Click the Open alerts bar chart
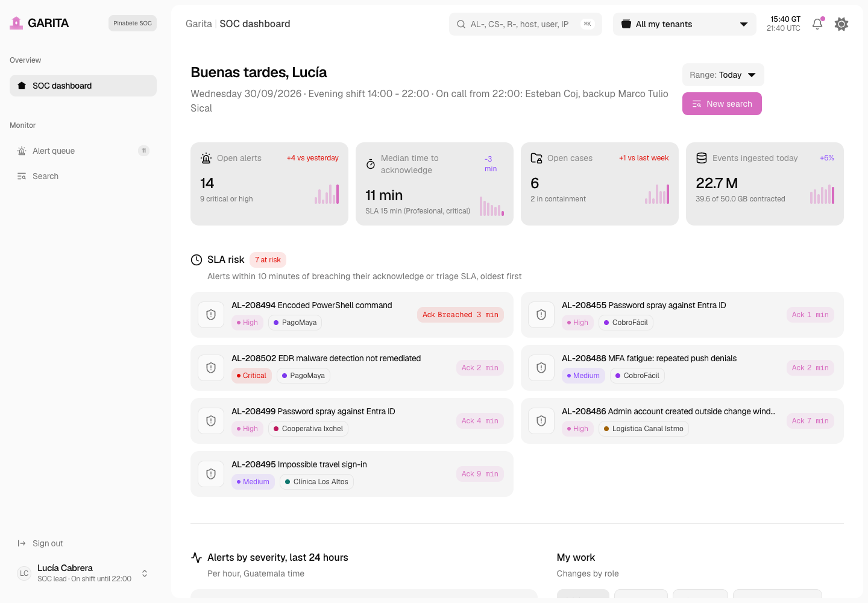Screen dimensions: 868x603 pyautogui.click(x=327, y=194)
